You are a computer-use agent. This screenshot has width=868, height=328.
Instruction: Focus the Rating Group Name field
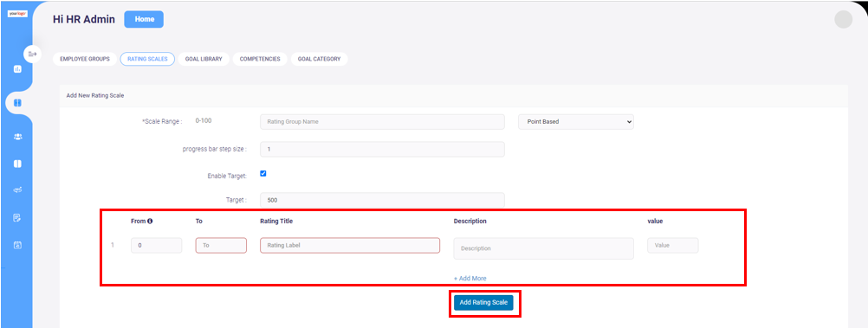pyautogui.click(x=382, y=122)
